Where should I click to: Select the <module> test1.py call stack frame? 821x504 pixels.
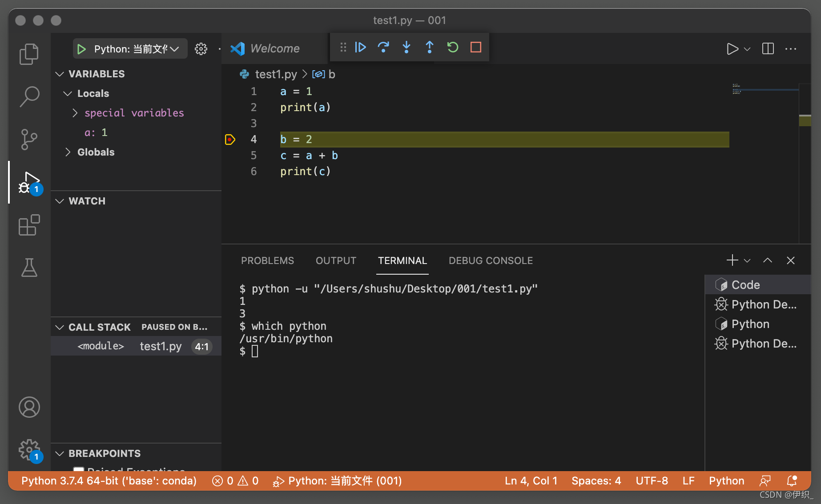[136, 346]
